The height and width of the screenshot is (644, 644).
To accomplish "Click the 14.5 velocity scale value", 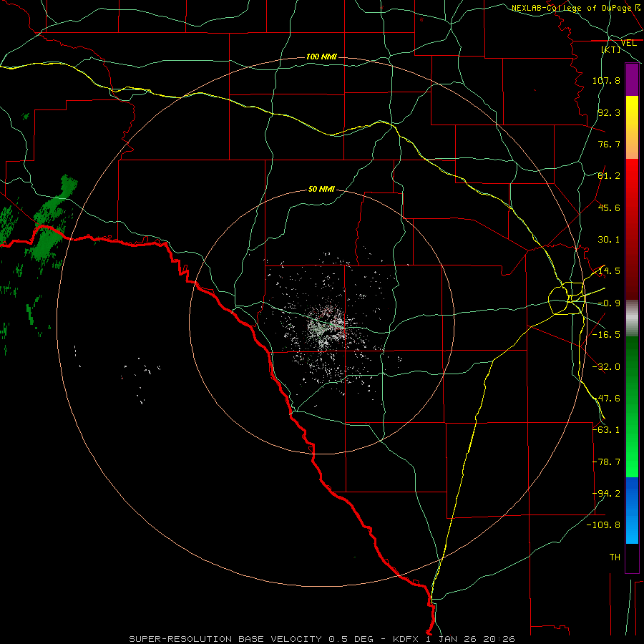I will tap(609, 271).
